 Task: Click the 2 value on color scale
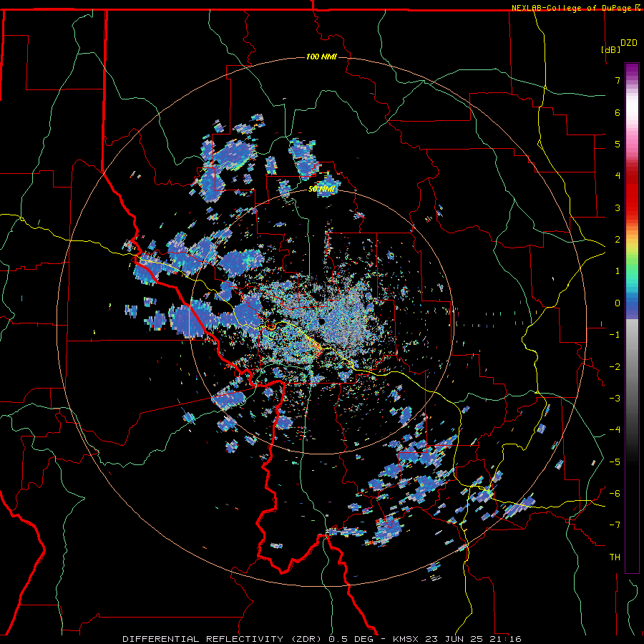click(618, 240)
